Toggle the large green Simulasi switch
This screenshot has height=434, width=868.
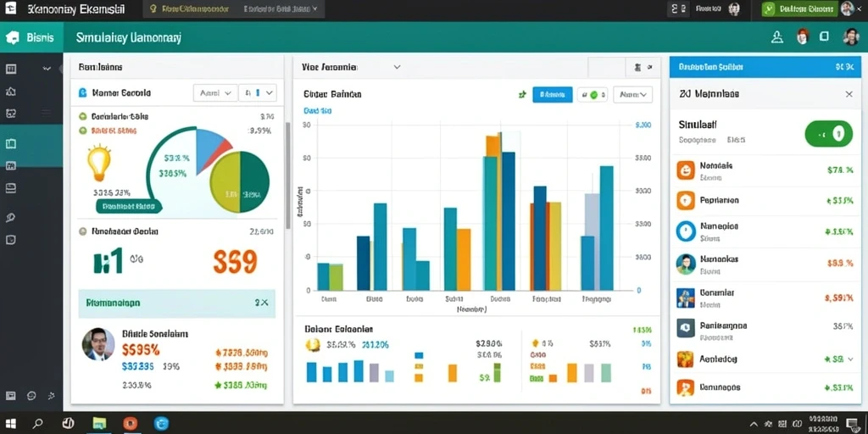pyautogui.click(x=828, y=133)
